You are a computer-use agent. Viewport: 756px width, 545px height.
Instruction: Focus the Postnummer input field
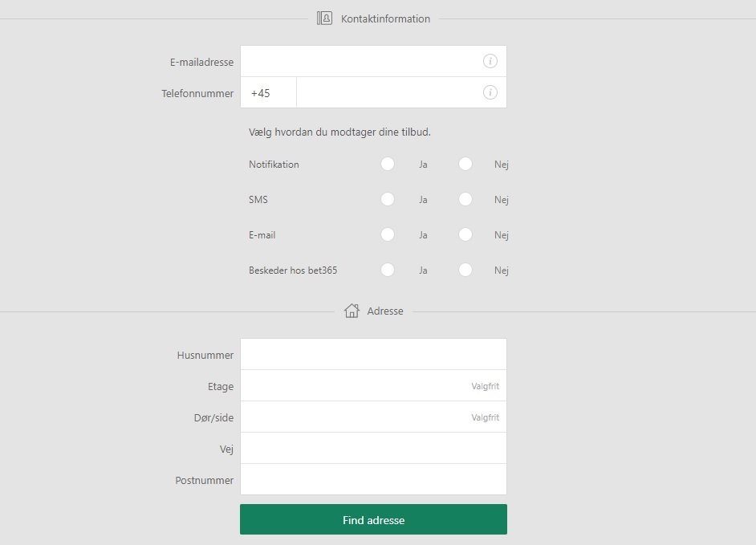373,479
